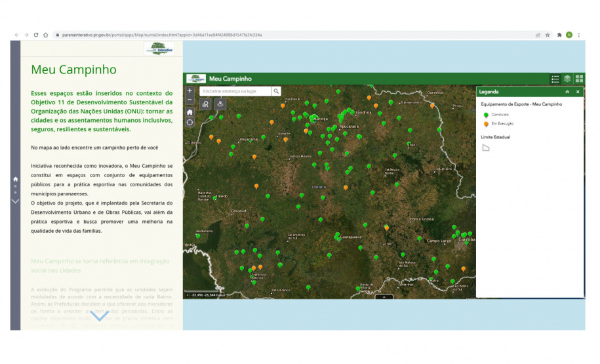The height and width of the screenshot is (364, 600).
Task: Close the Legenda panel
Action: [578, 92]
